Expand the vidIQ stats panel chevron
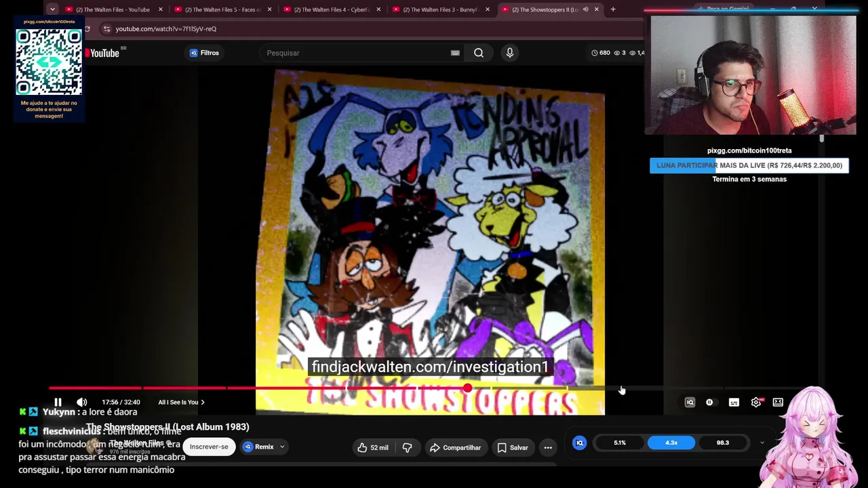Screen dimensions: 868x488 [762, 443]
